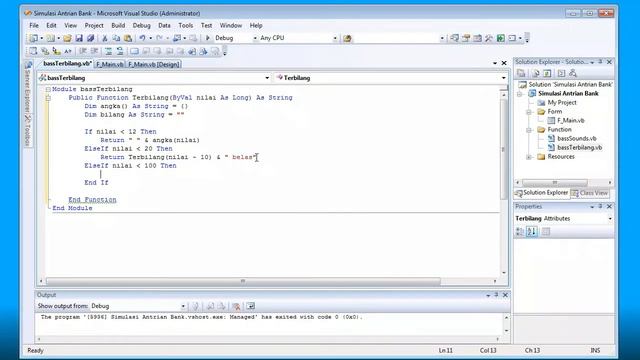Click the code editor horizontal scrollbar thumb
The height and width of the screenshot is (360, 640).
pyautogui.click(x=243, y=281)
